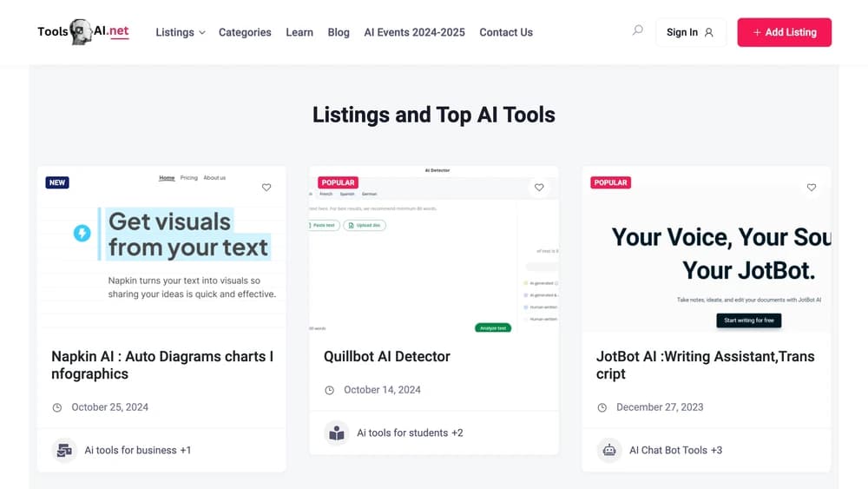Open AI Events 2024-2025
The width and height of the screenshot is (868, 489).
414,32
